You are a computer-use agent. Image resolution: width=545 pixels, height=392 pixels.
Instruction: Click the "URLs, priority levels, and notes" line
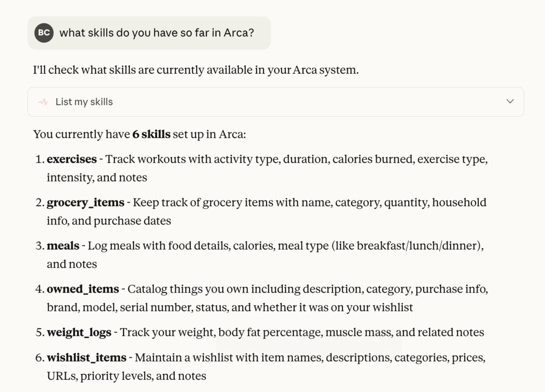[x=126, y=376]
